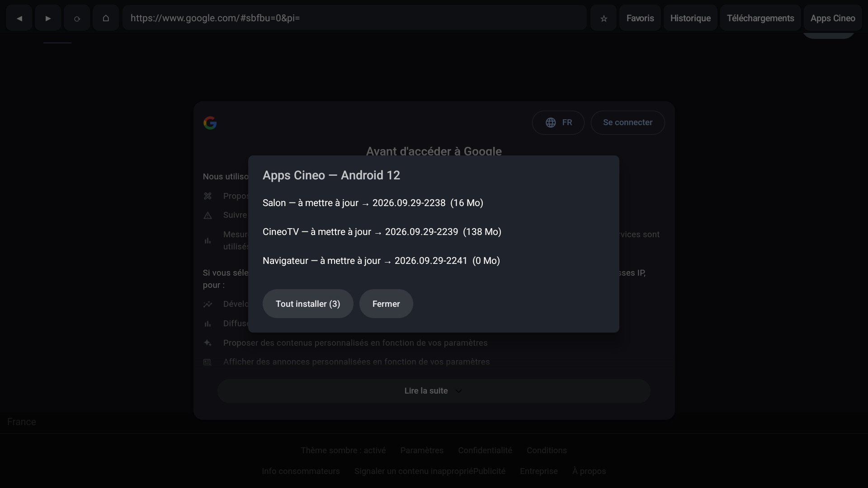Go back with the left arrow button

(x=19, y=18)
